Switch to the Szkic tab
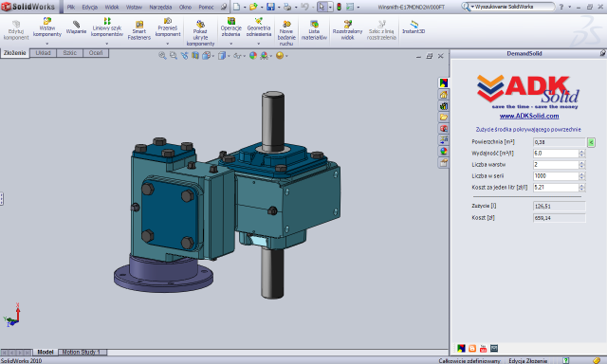 (x=69, y=53)
